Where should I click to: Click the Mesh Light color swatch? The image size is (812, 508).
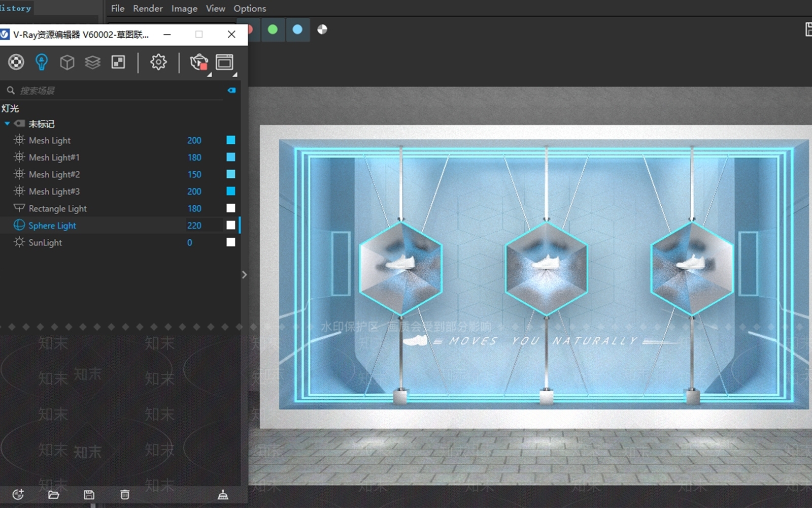(231, 140)
